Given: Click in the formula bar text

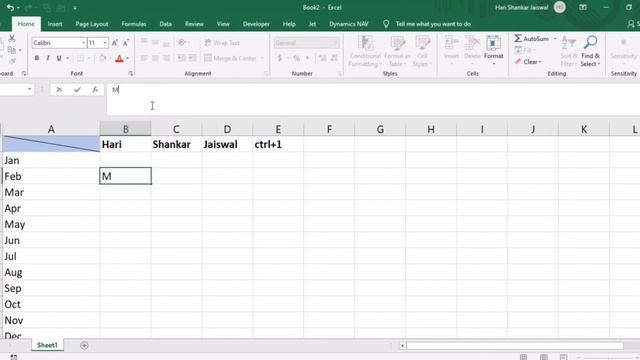Looking at the screenshot, I should pyautogui.click(x=373, y=99).
